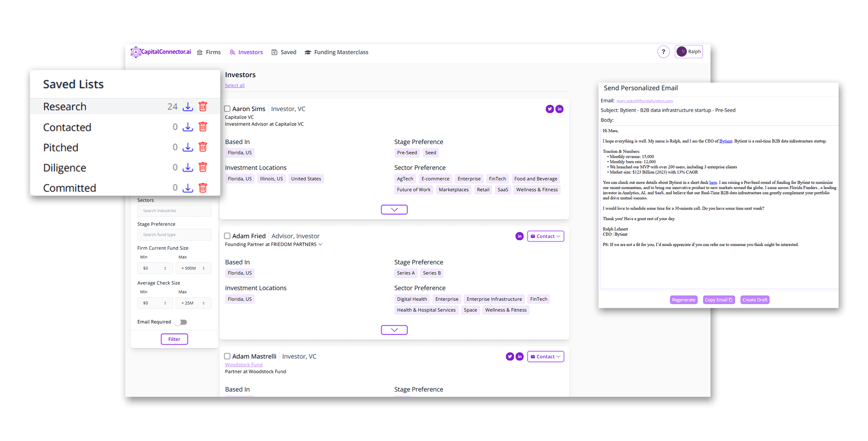The width and height of the screenshot is (868, 441).
Task: Focus the Search fund type field
Action: click(174, 235)
